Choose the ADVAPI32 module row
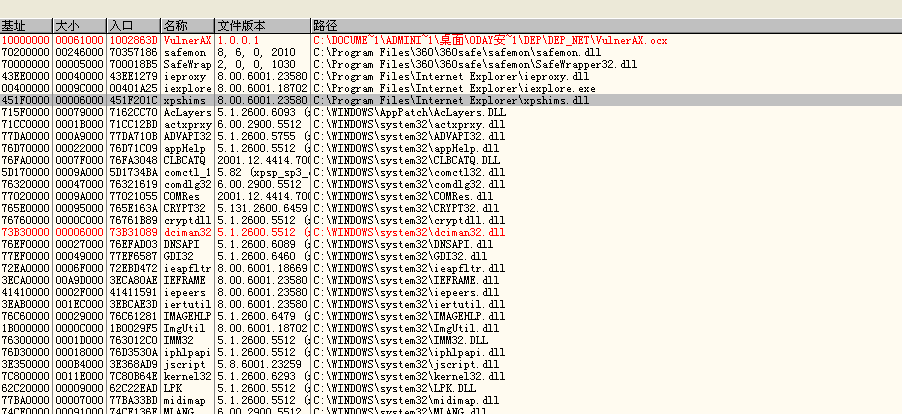Viewport: 902px width, 414px height. [187, 136]
